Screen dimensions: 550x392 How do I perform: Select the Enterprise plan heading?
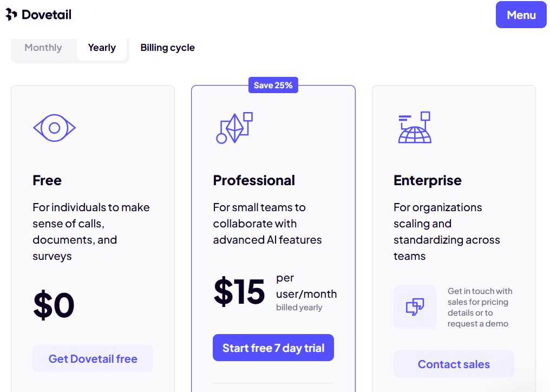(428, 180)
